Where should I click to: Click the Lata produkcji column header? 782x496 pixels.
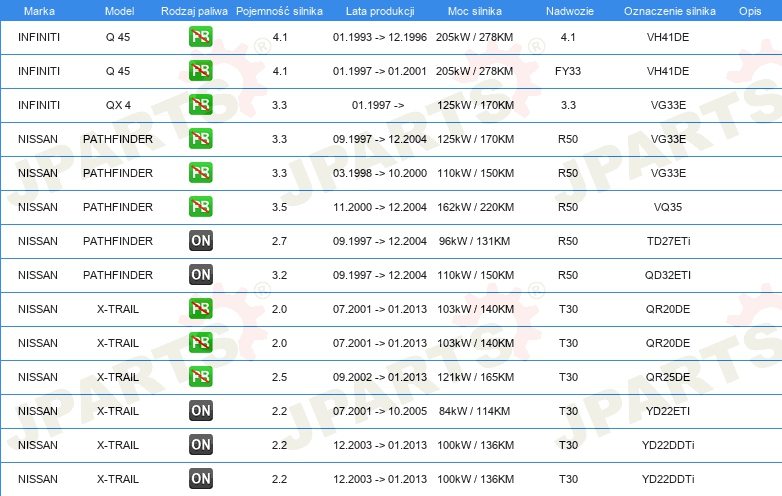pyautogui.click(x=380, y=11)
